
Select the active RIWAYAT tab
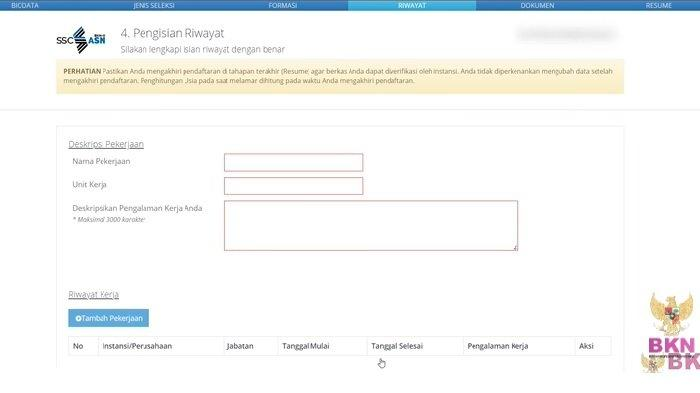412,5
